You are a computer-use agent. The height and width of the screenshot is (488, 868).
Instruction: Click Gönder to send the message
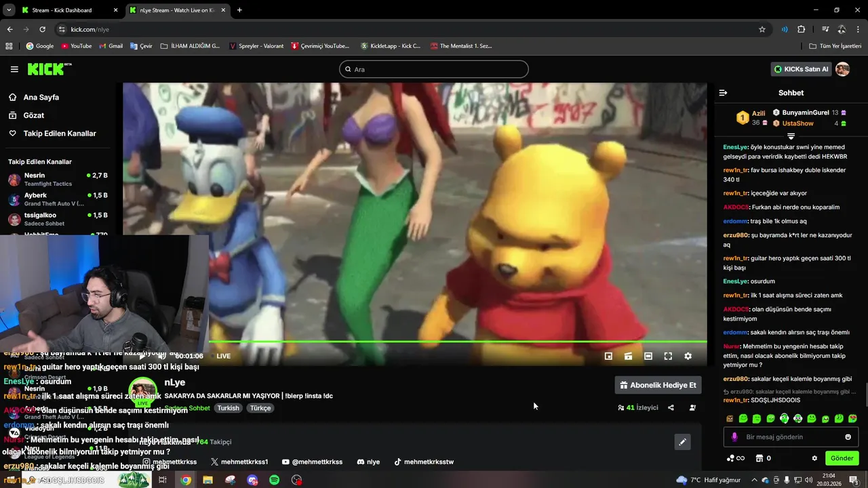coord(842,458)
